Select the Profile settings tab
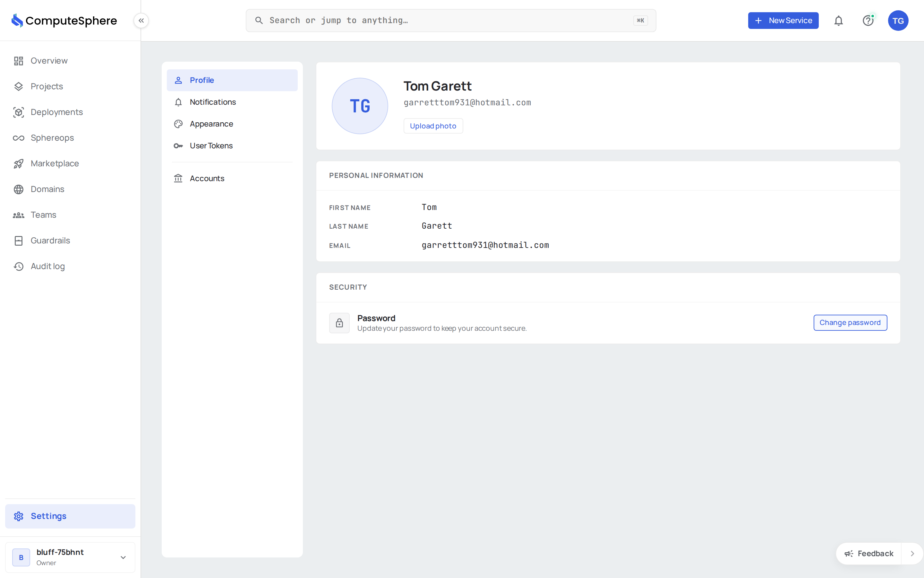Viewport: 924px width, 578px height. [x=232, y=80]
